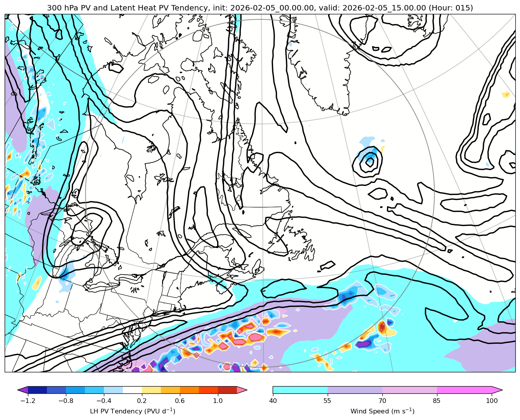Click the 55 tick label on the wind speed colorbar
520x420 pixels.
(328, 401)
